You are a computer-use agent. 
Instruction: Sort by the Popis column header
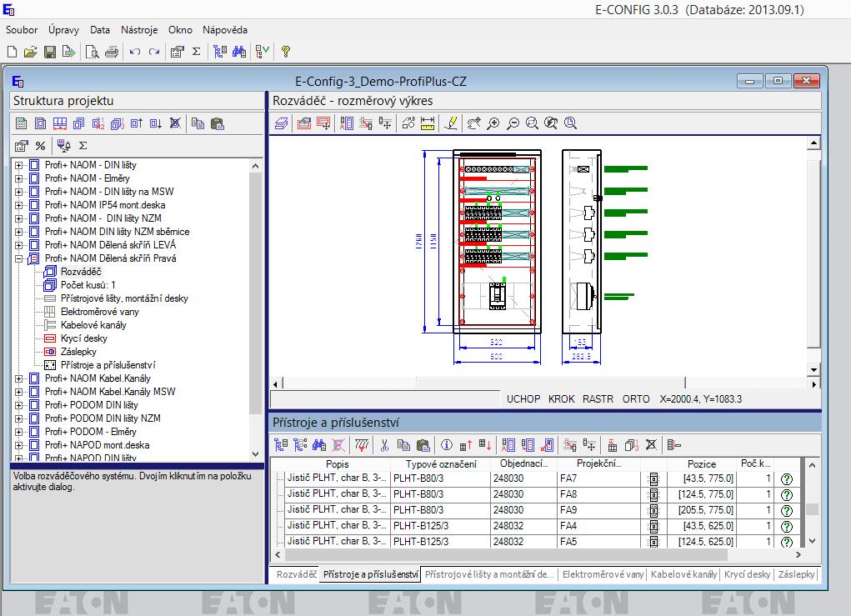click(x=337, y=464)
